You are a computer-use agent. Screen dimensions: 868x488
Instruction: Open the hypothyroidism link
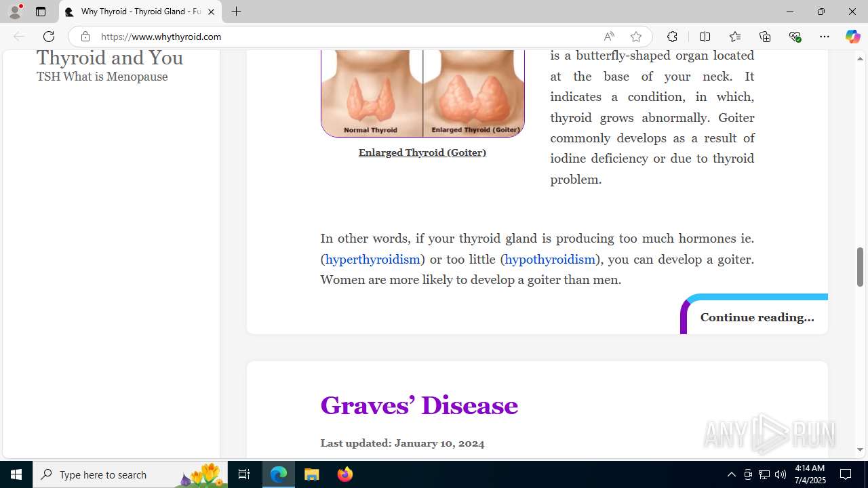(x=550, y=259)
